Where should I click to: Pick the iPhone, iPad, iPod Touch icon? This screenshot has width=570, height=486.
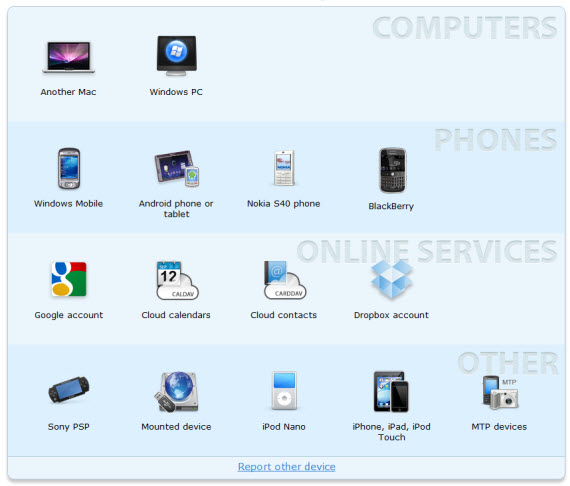coord(391,391)
